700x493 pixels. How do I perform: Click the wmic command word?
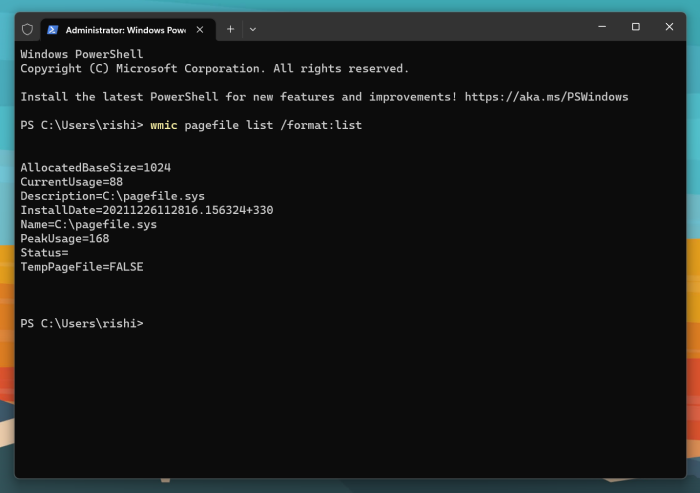pyautogui.click(x=163, y=125)
